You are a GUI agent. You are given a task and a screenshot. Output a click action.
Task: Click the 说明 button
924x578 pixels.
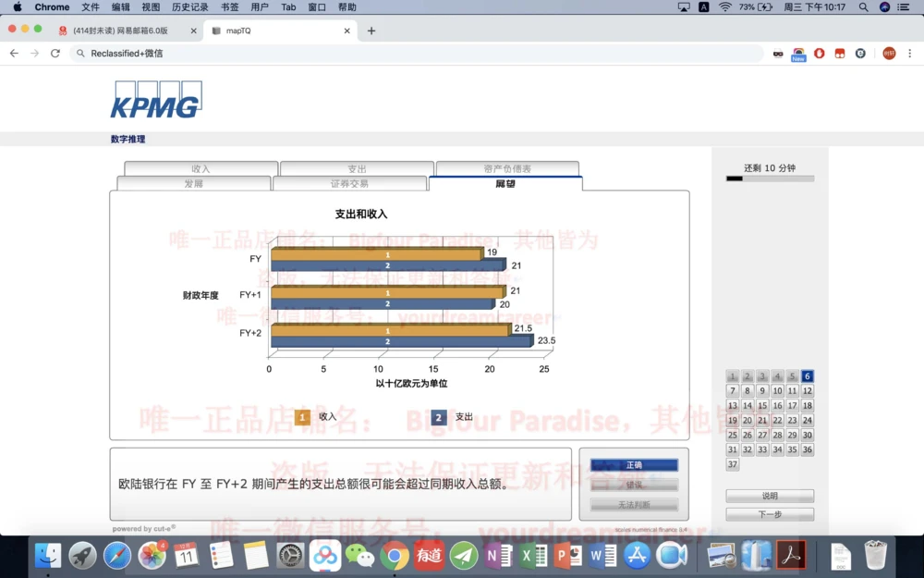coord(770,495)
